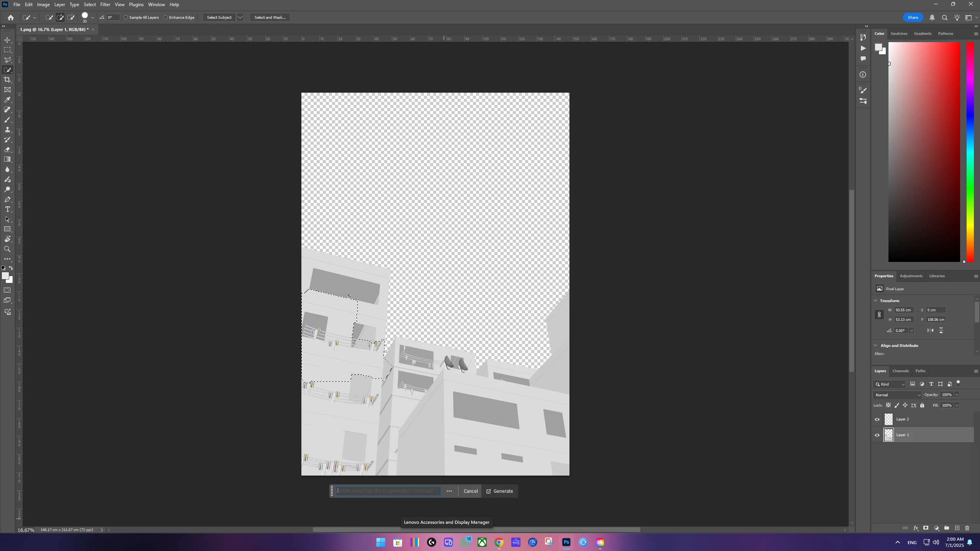Screen dimensions: 980x551
Task: Select the Zoom tool in toolbar
Action: (x=7, y=249)
